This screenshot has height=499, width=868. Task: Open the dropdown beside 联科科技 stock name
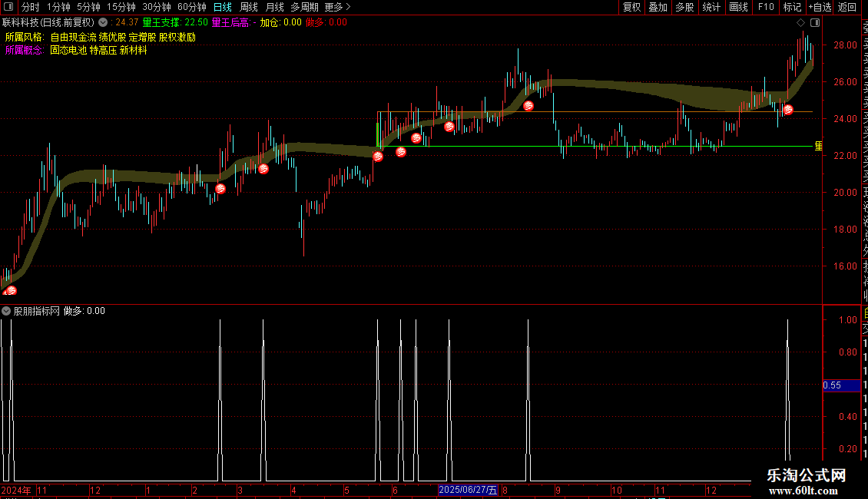103,23
